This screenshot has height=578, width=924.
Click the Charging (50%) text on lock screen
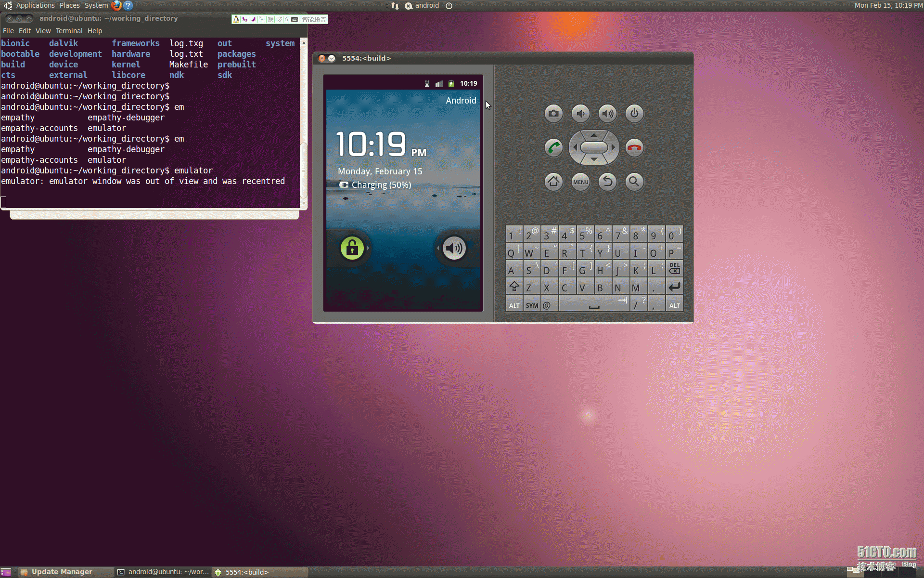(381, 185)
